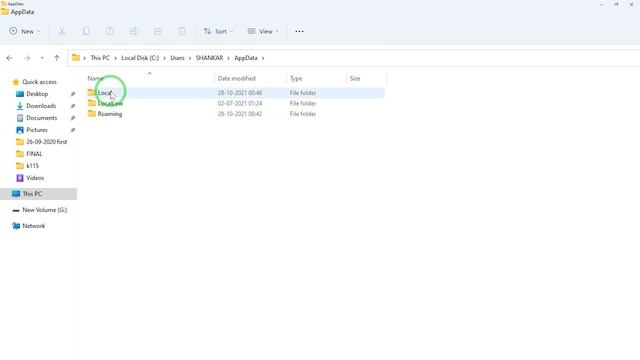Click the Share icon in toolbar
Screen dimensions: 640x360
pos(158,31)
